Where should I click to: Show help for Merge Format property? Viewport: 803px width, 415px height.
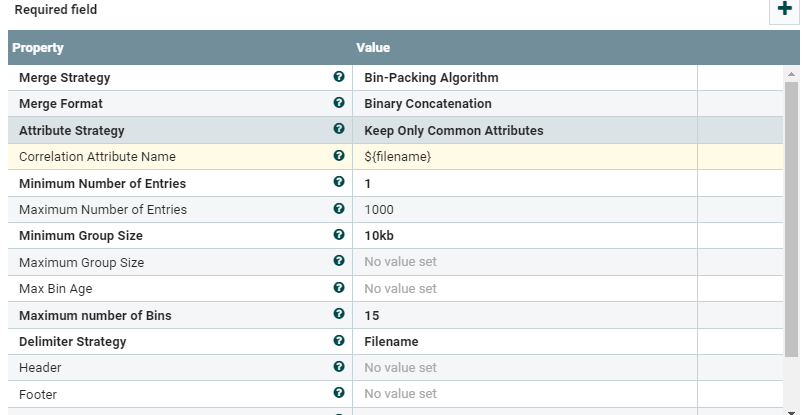[339, 103]
